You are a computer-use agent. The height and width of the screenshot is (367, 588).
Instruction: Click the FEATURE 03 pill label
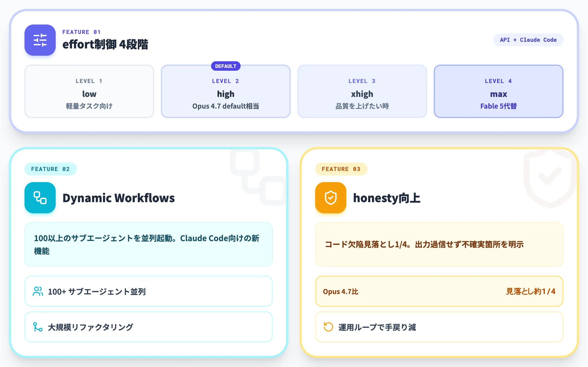[341, 169]
